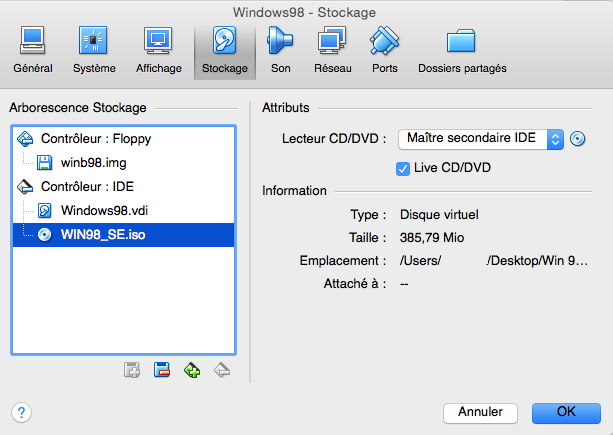Click the add controller icon

192,370
